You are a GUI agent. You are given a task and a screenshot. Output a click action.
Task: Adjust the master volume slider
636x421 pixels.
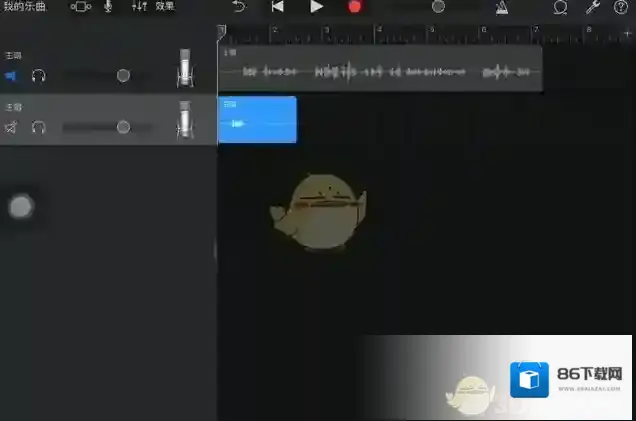pyautogui.click(x=438, y=7)
